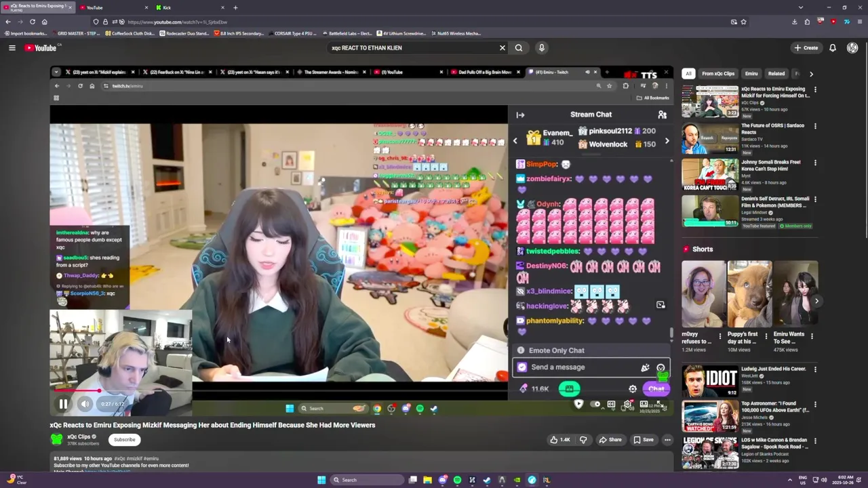Viewport: 868px width, 488px height.
Task: Open the Import bookmarks bookmark
Action: click(x=26, y=33)
